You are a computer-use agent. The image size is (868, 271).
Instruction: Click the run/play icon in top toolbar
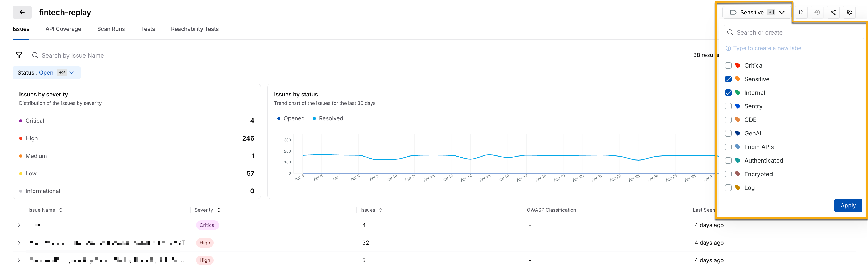(801, 13)
